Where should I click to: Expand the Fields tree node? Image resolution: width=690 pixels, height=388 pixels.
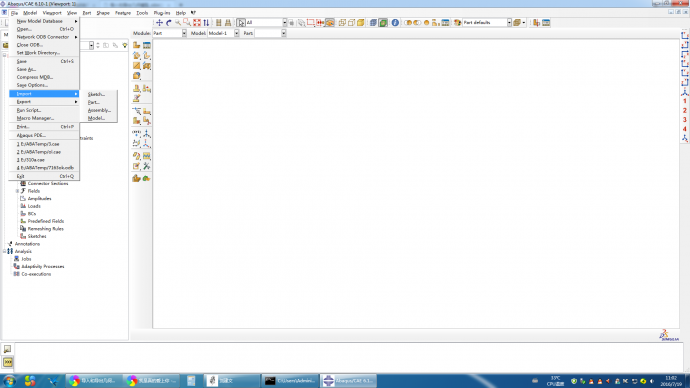pyautogui.click(x=18, y=191)
